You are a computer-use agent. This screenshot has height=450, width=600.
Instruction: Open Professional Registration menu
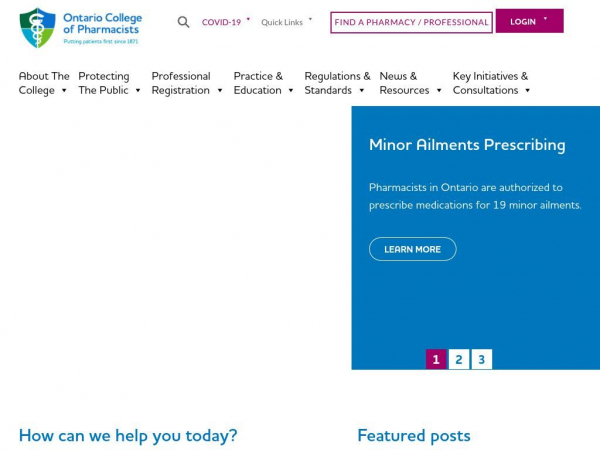pyautogui.click(x=187, y=83)
